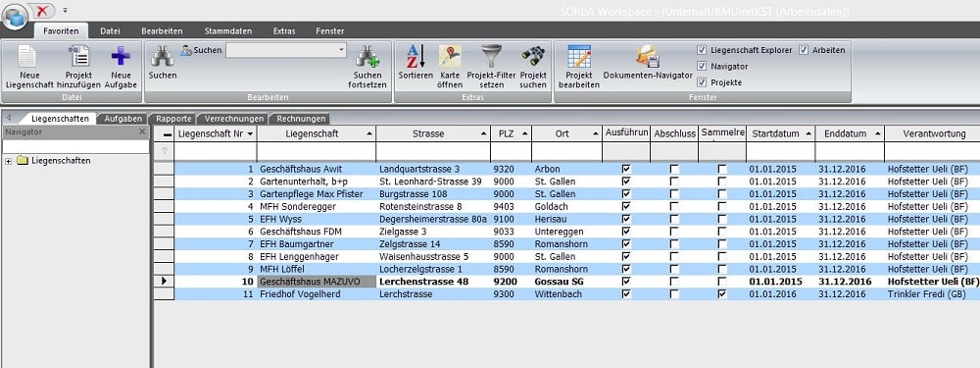980x368 pixels.
Task: Click the Trinkler Fredi (GB) cell
Action: click(x=932, y=294)
